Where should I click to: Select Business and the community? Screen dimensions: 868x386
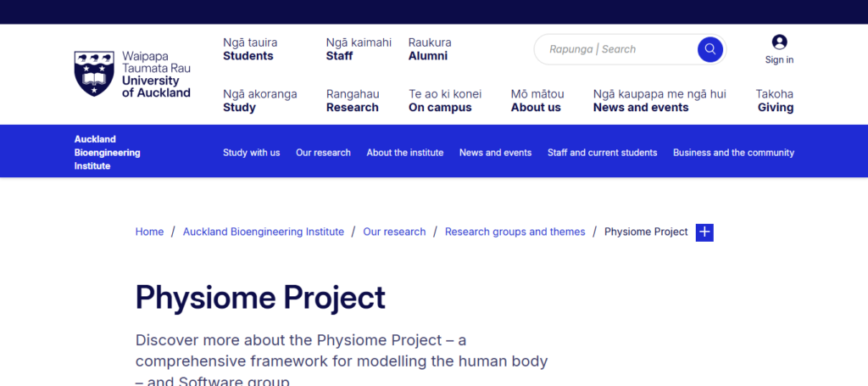733,153
